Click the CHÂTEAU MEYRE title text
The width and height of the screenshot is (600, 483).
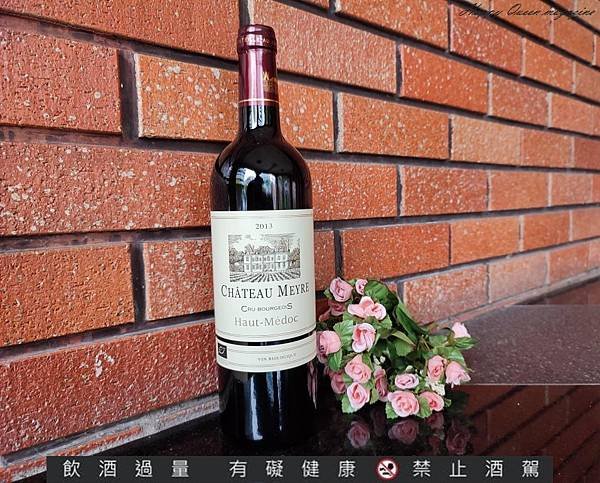(x=265, y=292)
